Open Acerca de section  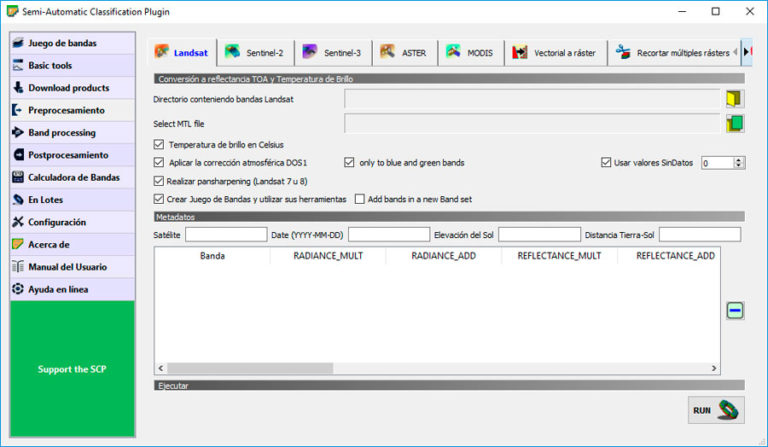point(72,245)
